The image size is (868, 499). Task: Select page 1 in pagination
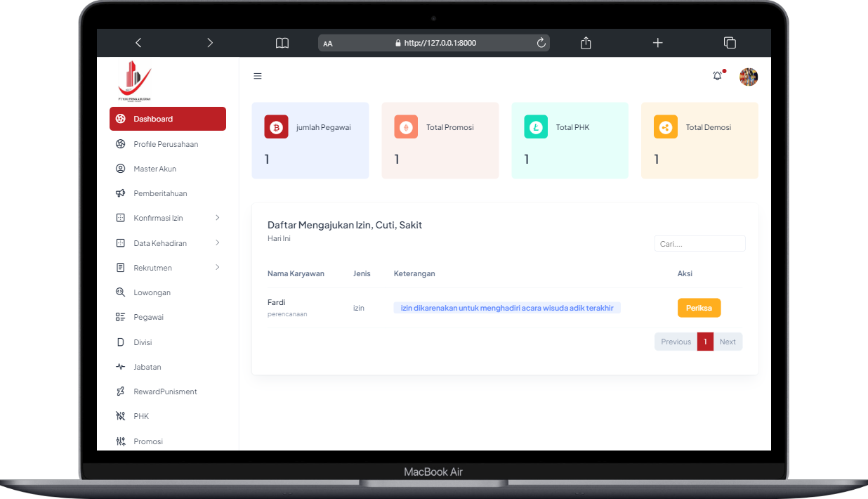pyautogui.click(x=705, y=342)
